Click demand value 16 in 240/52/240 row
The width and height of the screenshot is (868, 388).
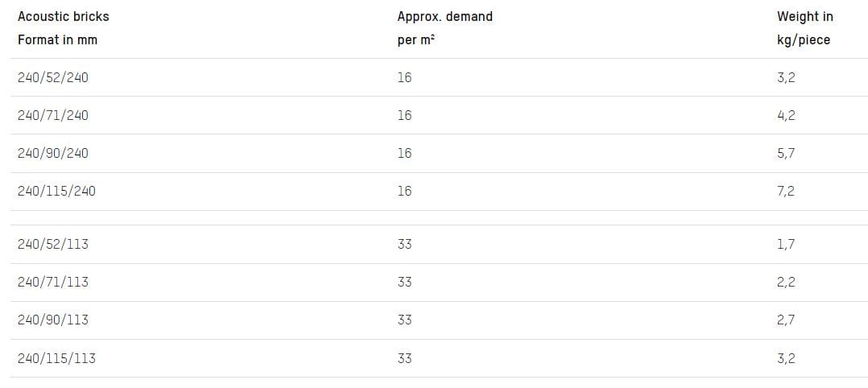404,77
